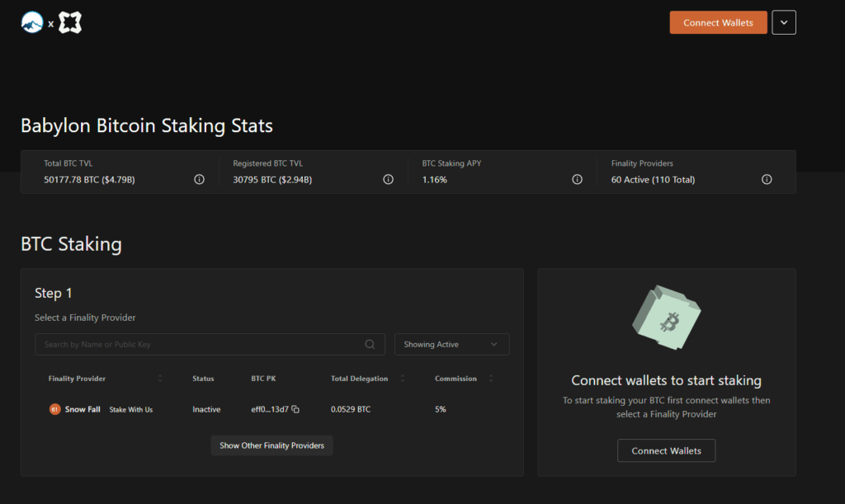
Task: Sort by Commission column arrows
Action: pos(491,379)
